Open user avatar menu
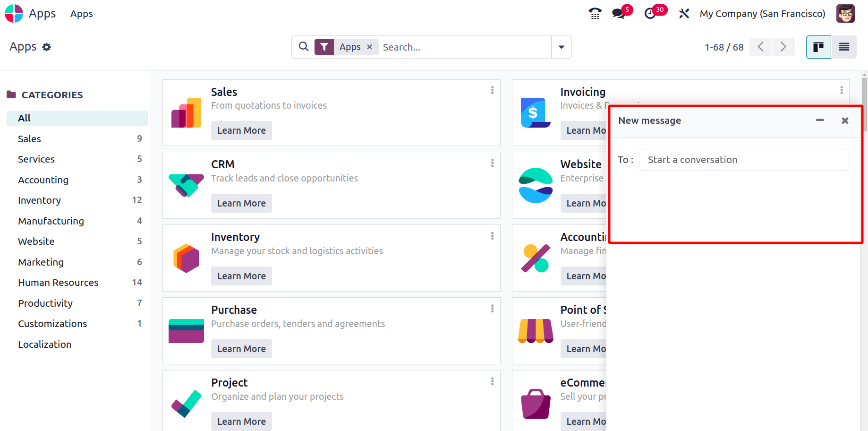This screenshot has height=431, width=868. (845, 14)
